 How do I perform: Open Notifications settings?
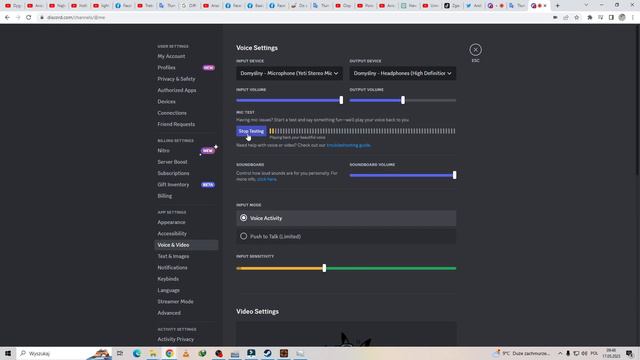click(x=173, y=268)
